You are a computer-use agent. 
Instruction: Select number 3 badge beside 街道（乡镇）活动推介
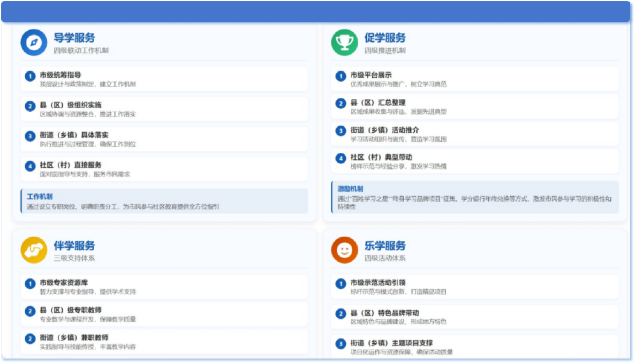click(341, 130)
